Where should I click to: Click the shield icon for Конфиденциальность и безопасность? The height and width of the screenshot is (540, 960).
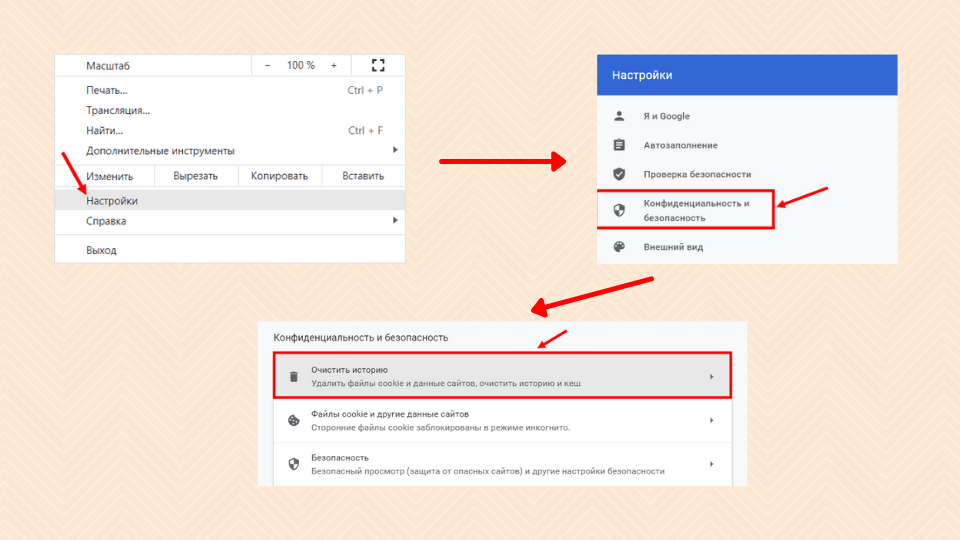point(619,210)
